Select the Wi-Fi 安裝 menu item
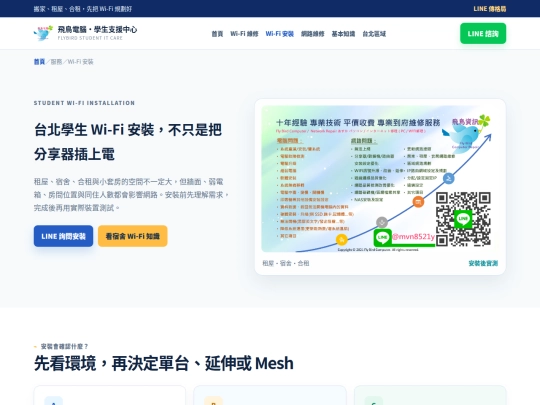 279,34
